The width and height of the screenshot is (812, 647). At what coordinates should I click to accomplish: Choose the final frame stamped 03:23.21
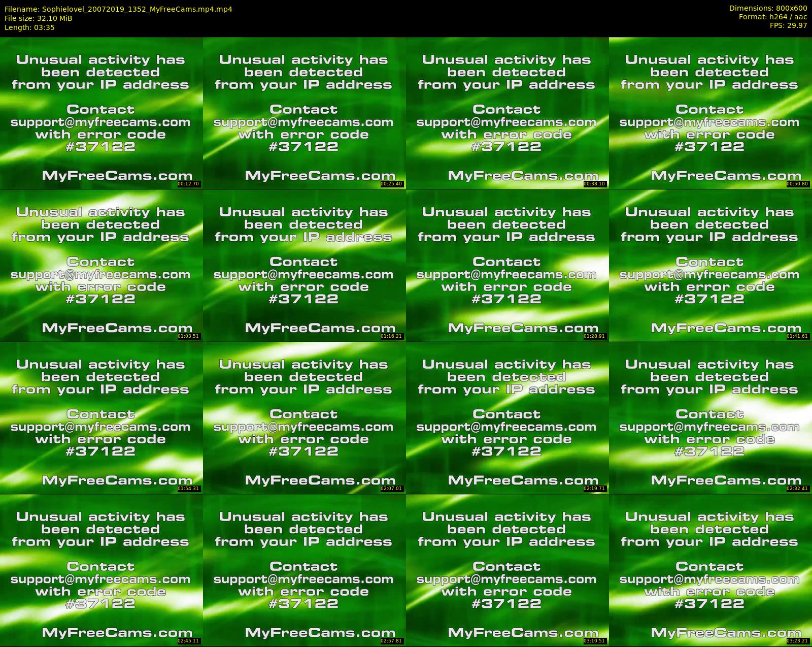point(710,570)
